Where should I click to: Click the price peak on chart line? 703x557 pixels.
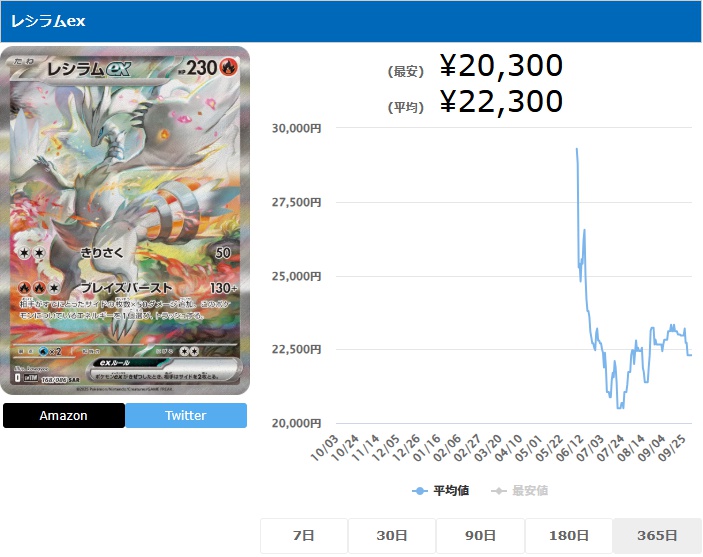577,149
